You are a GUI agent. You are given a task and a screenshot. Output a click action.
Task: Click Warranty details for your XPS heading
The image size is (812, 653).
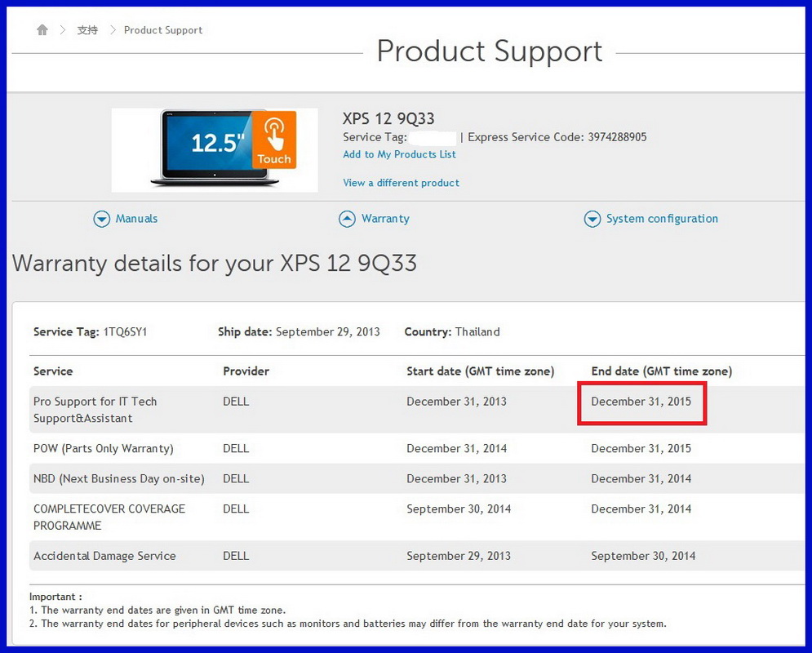(215, 263)
